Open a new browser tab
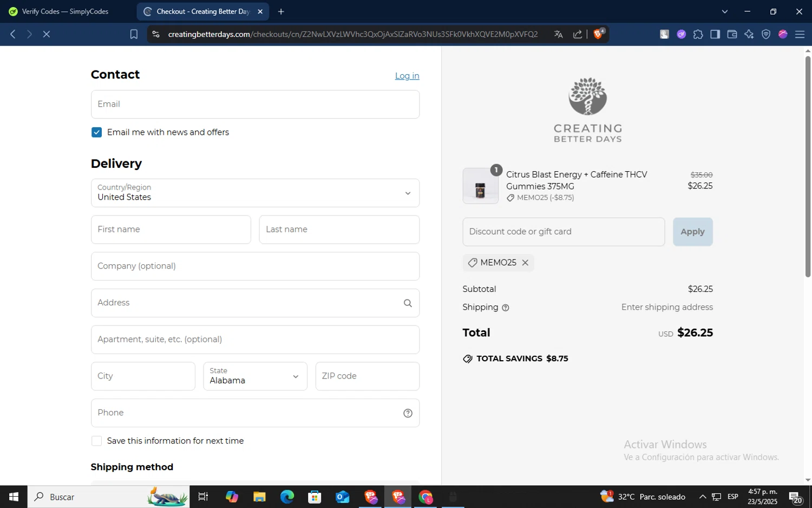Screen dimensions: 812x508 (281, 11)
